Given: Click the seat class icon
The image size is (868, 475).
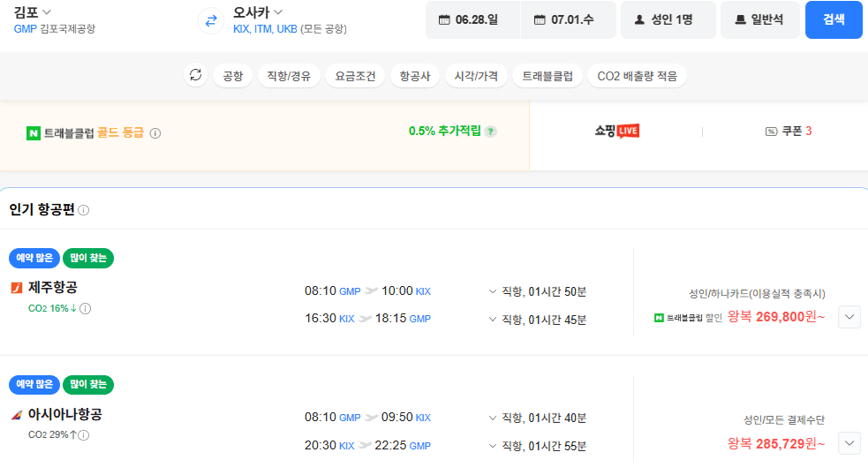Looking at the screenshot, I should click(x=740, y=20).
